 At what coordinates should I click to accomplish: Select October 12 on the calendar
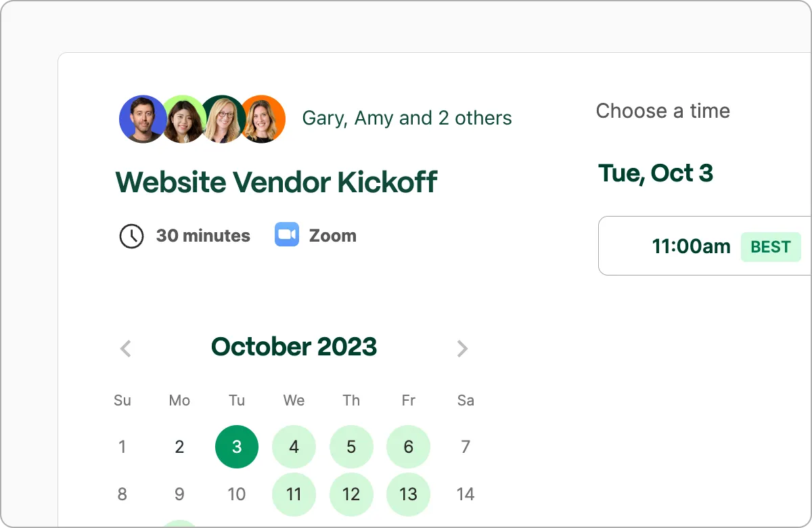point(351,494)
